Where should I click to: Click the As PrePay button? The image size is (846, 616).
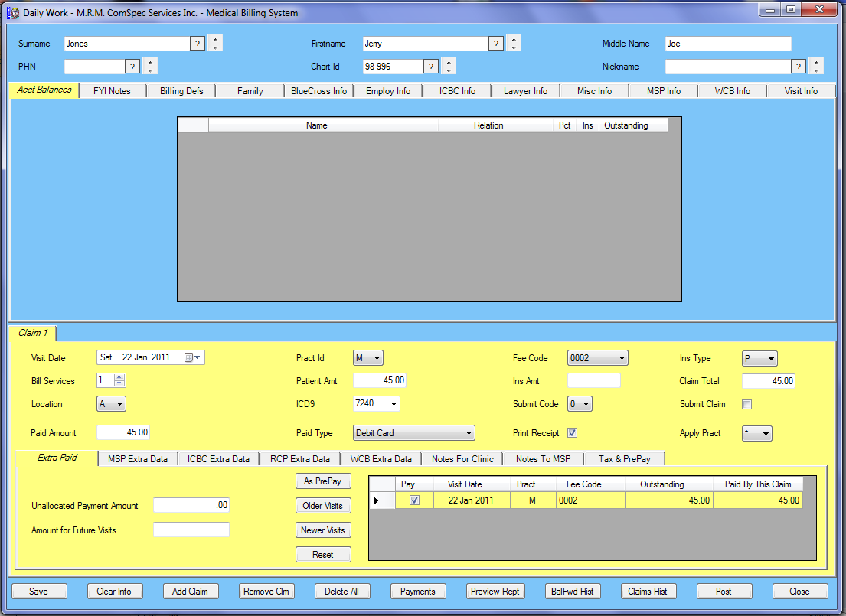point(322,481)
